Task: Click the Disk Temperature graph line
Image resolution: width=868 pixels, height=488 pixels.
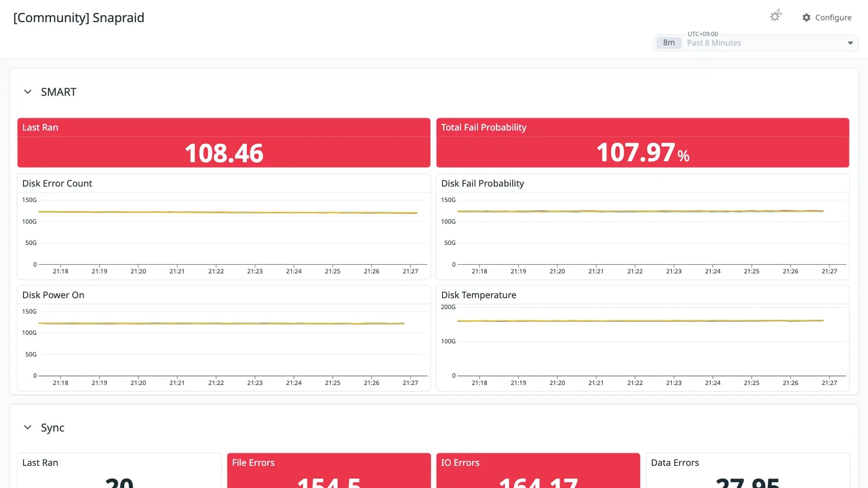Action: click(640, 321)
